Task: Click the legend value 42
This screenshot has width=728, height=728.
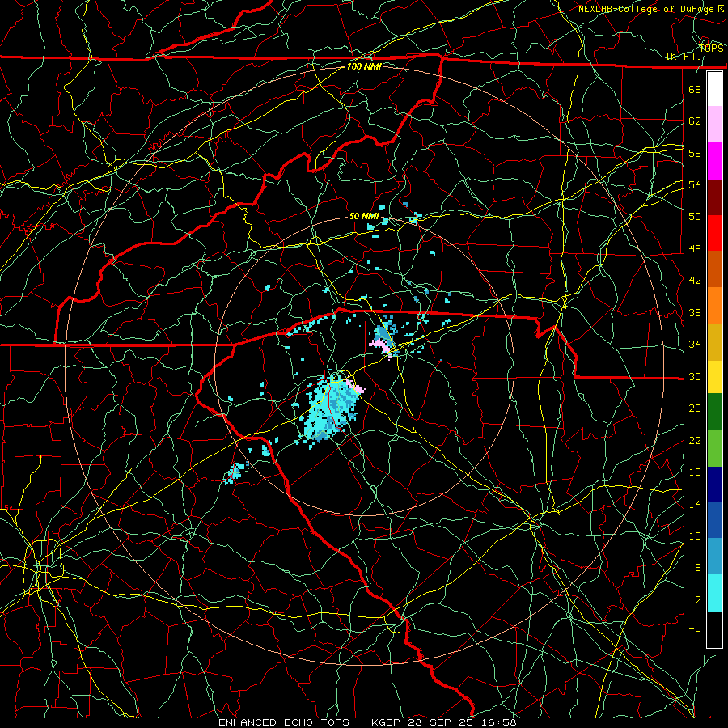Action: click(695, 281)
